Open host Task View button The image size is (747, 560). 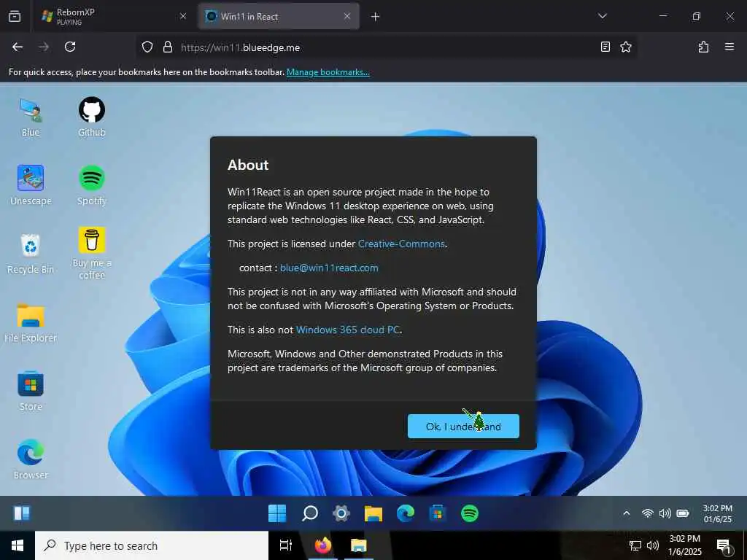[286, 545]
